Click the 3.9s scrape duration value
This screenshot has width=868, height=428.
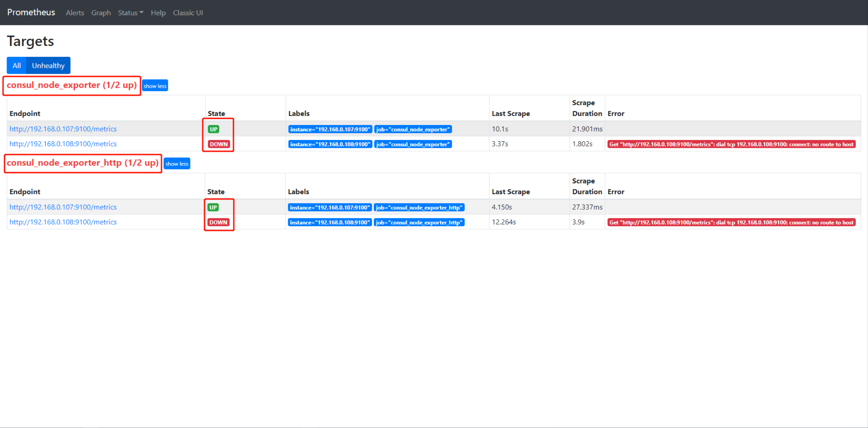(578, 222)
